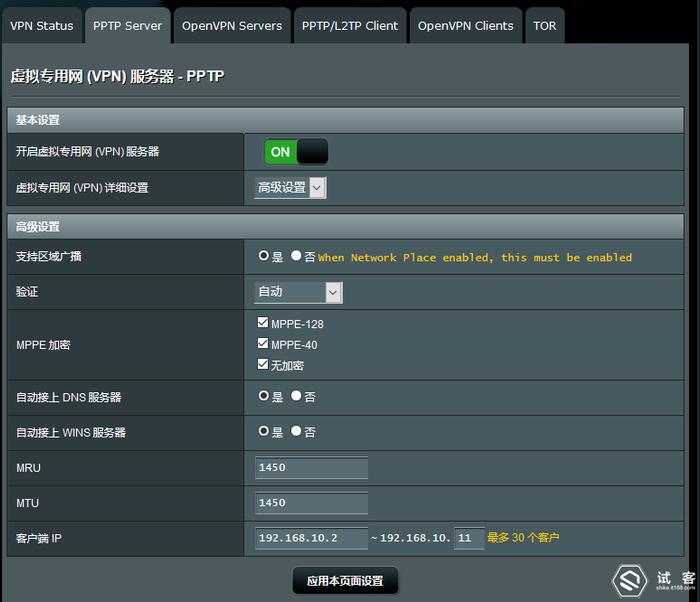Uncheck the 无加密 (no encryption) checkbox
This screenshot has width=700, height=602.
click(x=263, y=364)
